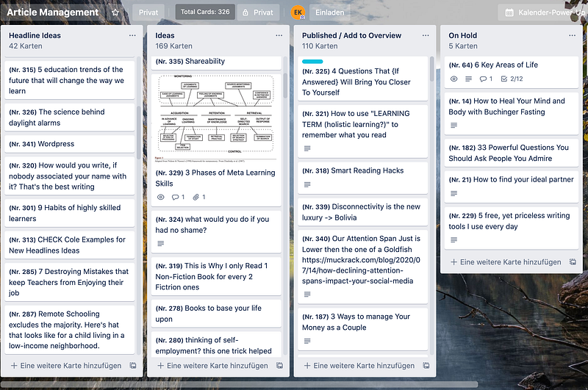Create card from template in Ideas
The height and width of the screenshot is (390, 588).
tap(280, 366)
